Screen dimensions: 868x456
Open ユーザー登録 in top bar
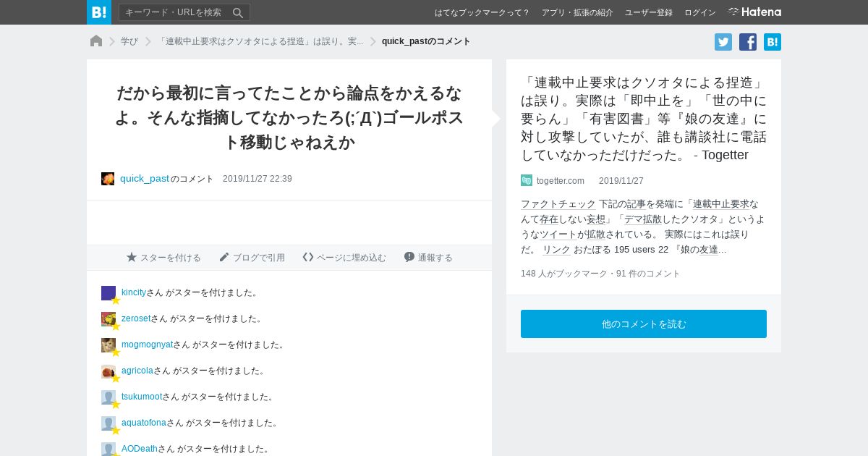click(649, 12)
